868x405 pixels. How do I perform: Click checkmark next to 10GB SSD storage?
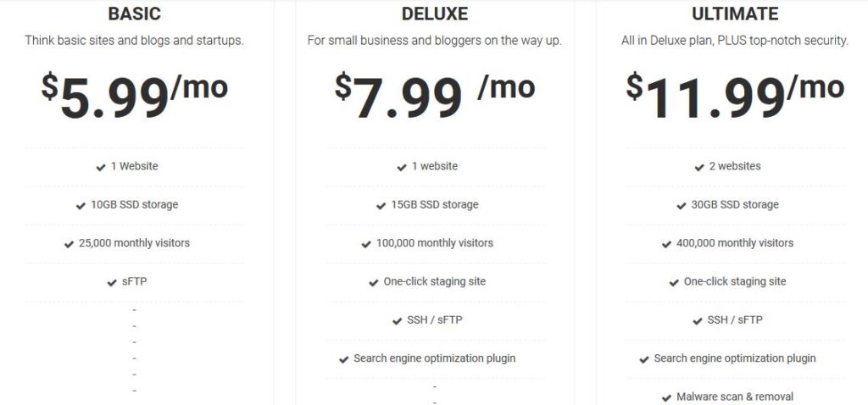click(81, 206)
